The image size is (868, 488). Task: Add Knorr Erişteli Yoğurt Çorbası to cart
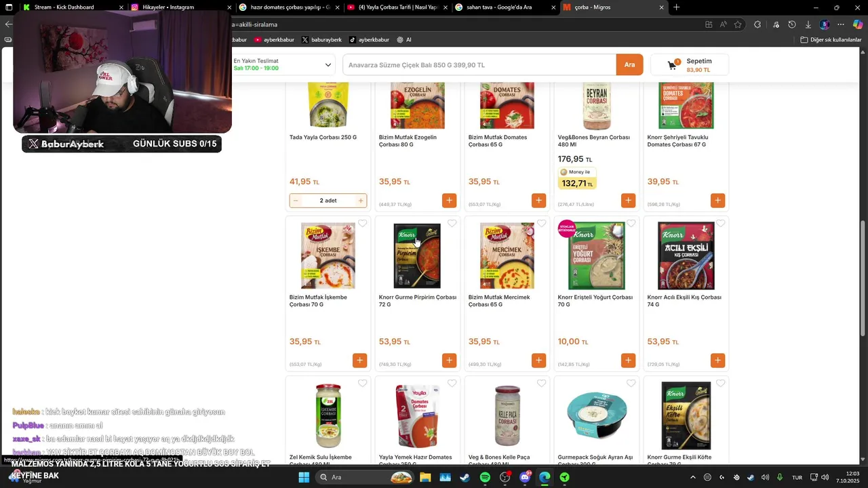628,361
